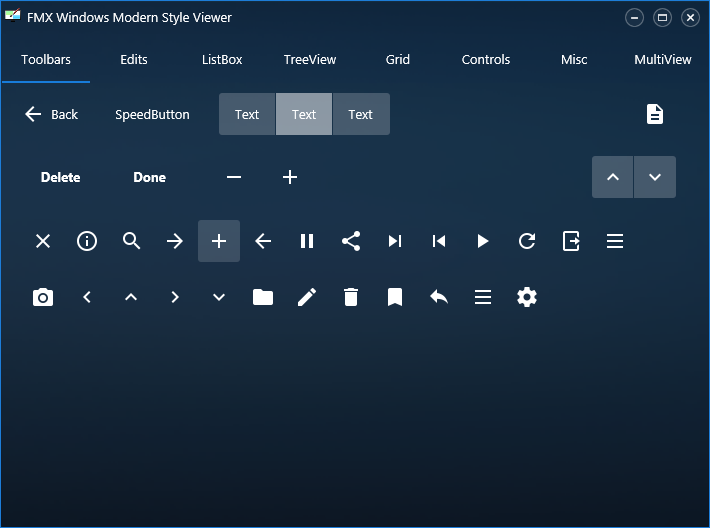Minimize the Style Viewer window
710x528 pixels.
click(x=634, y=18)
